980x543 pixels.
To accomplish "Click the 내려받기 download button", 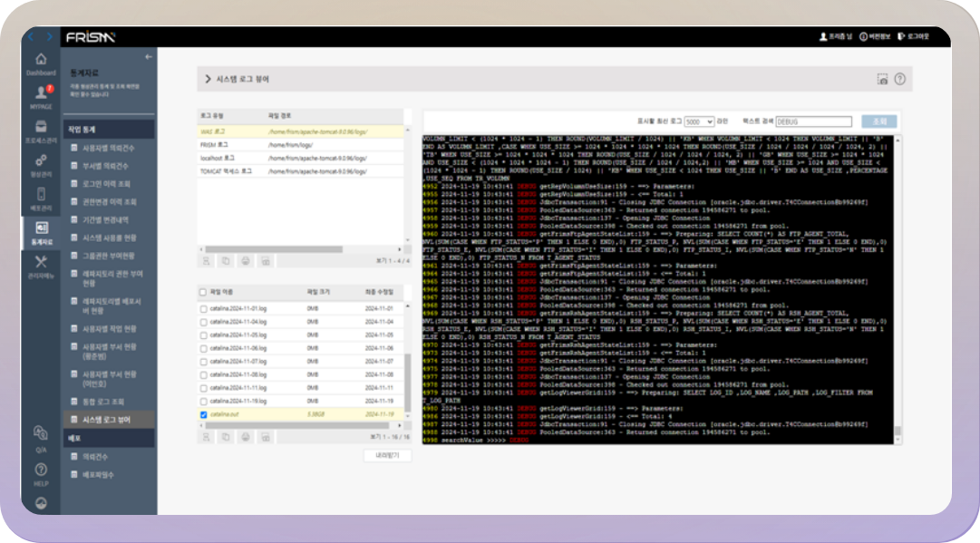I will (x=387, y=455).
